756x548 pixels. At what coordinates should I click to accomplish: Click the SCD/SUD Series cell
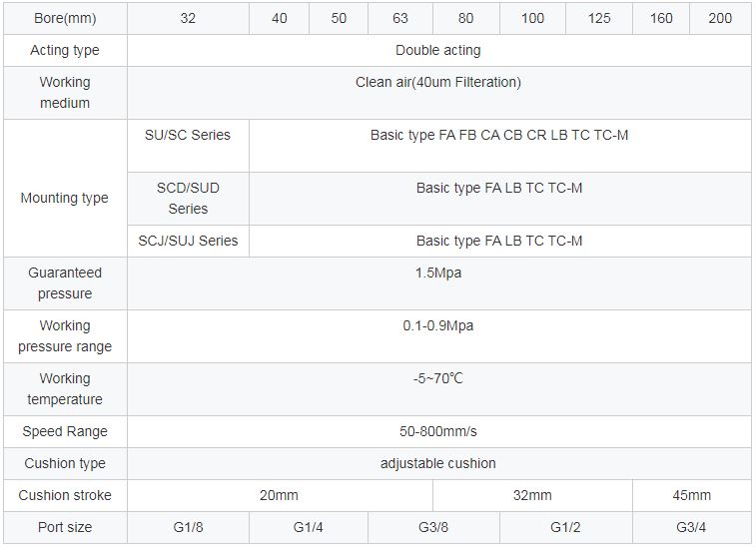tap(188, 198)
